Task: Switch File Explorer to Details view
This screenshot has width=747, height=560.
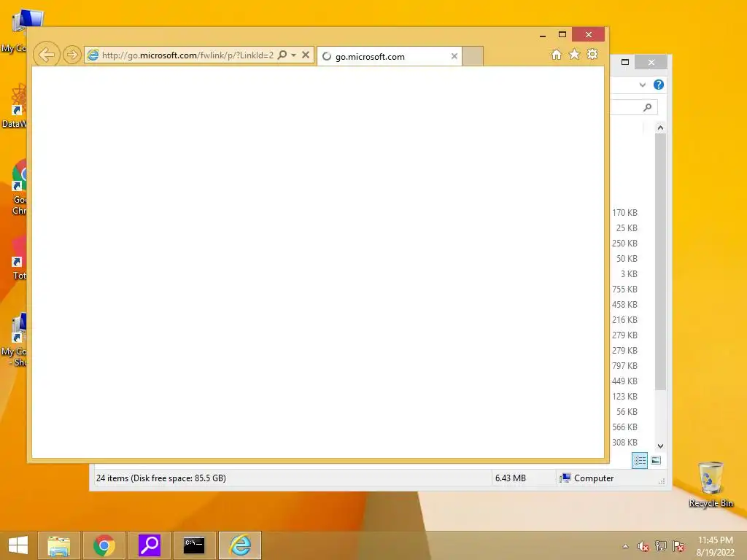Action: [639, 460]
